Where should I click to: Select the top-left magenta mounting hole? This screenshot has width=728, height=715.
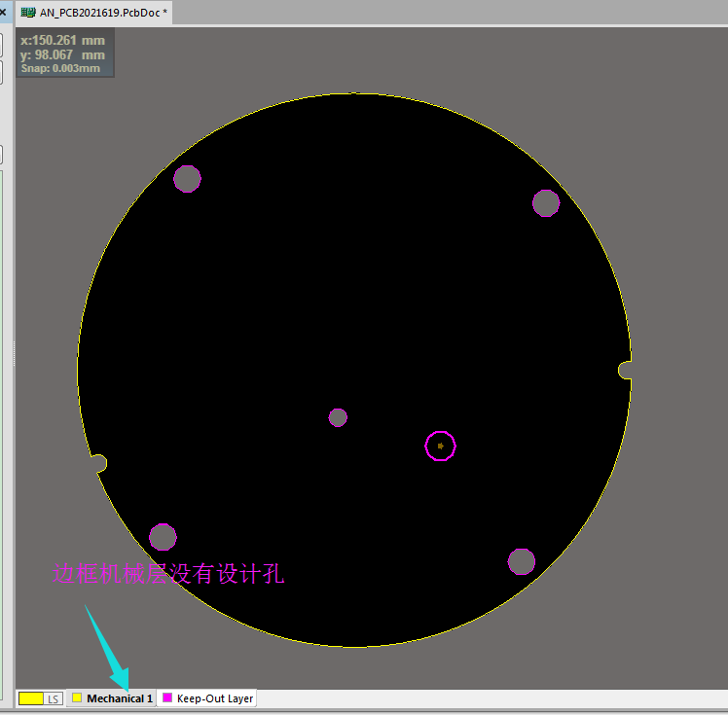coord(187,178)
